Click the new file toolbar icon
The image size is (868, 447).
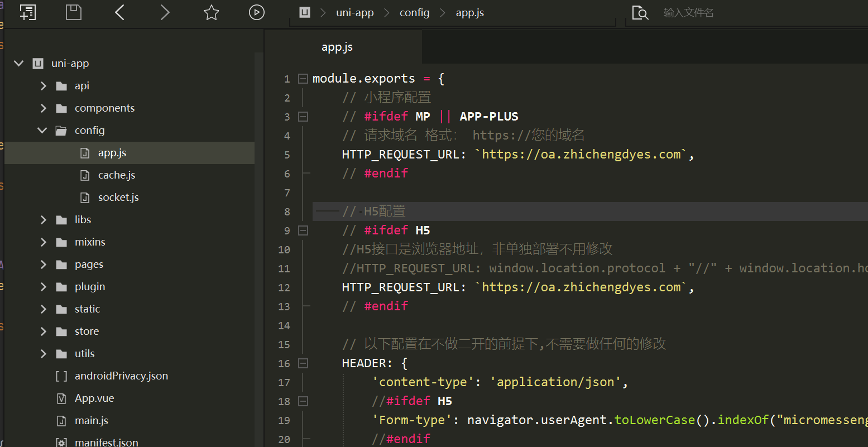(x=28, y=12)
